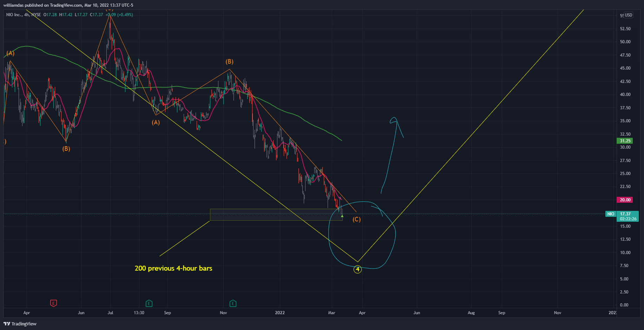Click the +0.09 (+0.49%) change value

coord(119,15)
